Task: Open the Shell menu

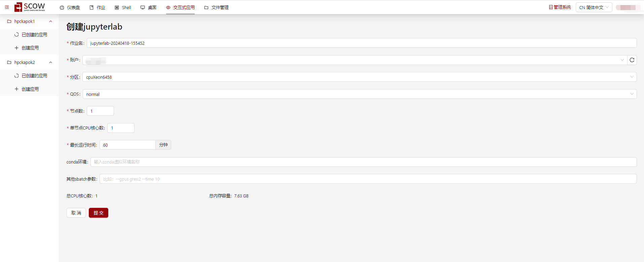Action: click(123, 7)
